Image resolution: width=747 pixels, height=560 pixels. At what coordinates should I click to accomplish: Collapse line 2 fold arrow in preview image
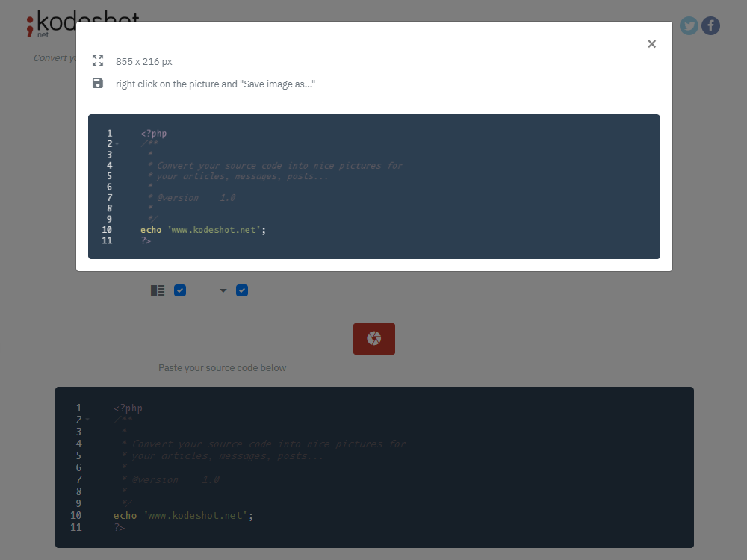(117, 144)
